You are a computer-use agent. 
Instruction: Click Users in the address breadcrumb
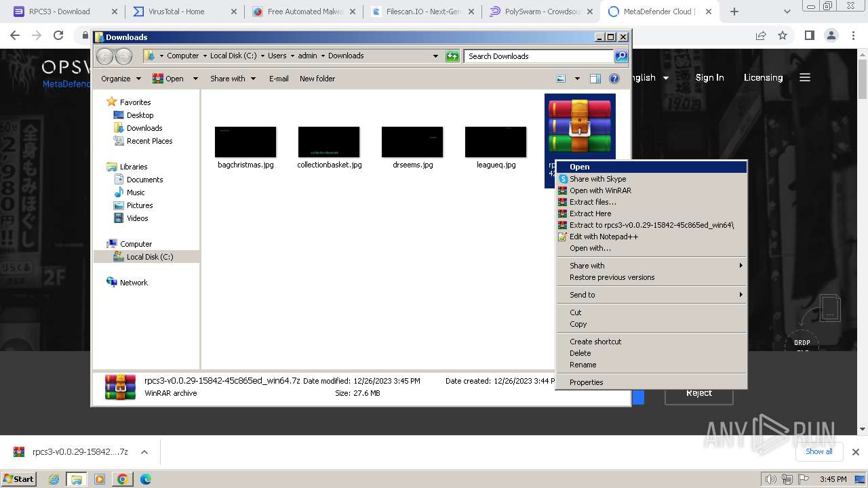coord(277,56)
